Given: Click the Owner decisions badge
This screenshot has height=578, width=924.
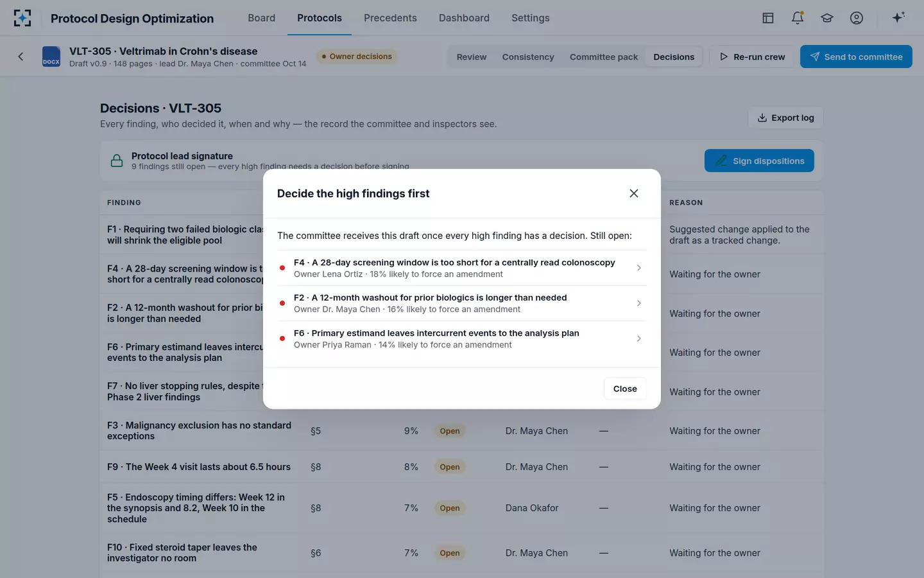Looking at the screenshot, I should click(356, 57).
